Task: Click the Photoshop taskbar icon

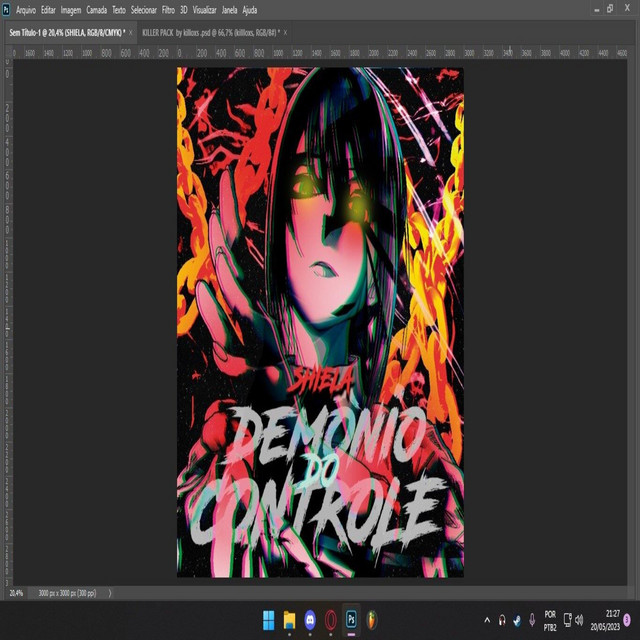Action: point(352,619)
